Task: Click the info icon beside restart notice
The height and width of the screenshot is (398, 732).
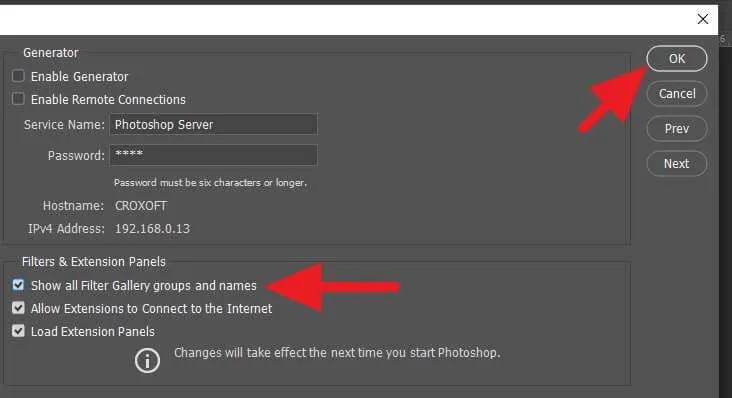Action: coord(147,361)
